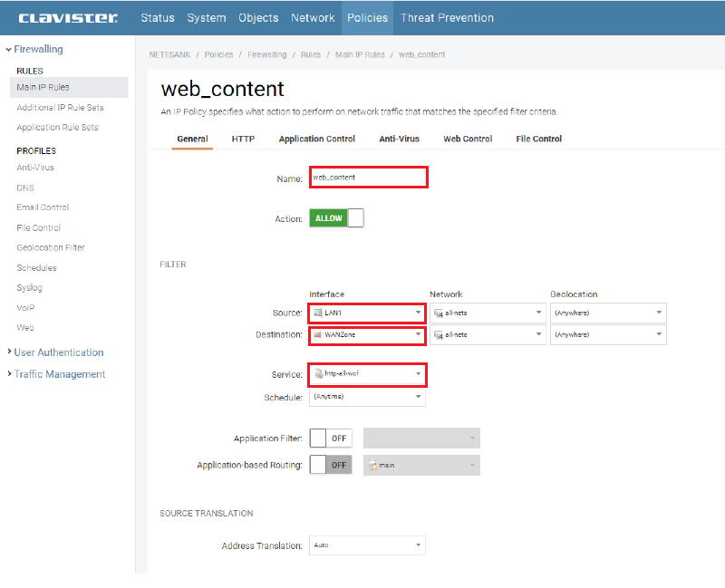
Task: Click the all-nets icon in Source network
Action: click(438, 313)
